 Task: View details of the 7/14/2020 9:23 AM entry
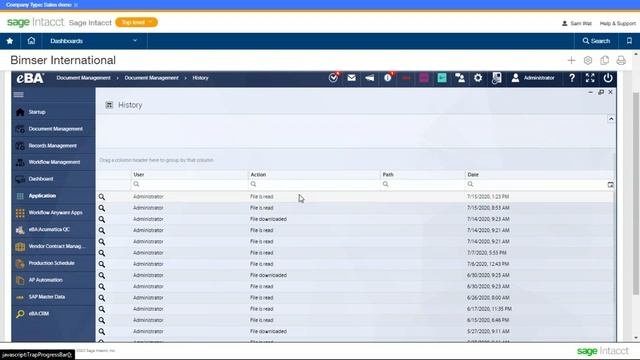click(102, 219)
